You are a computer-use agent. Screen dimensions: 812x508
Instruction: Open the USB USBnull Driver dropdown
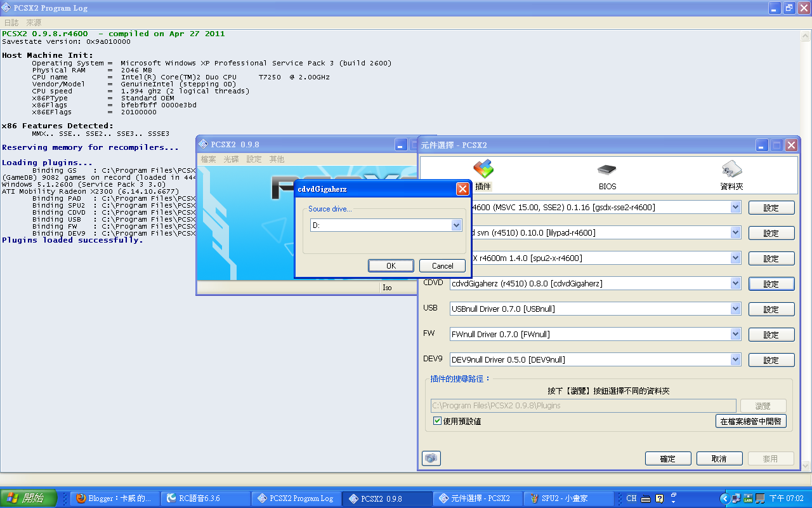(x=735, y=309)
